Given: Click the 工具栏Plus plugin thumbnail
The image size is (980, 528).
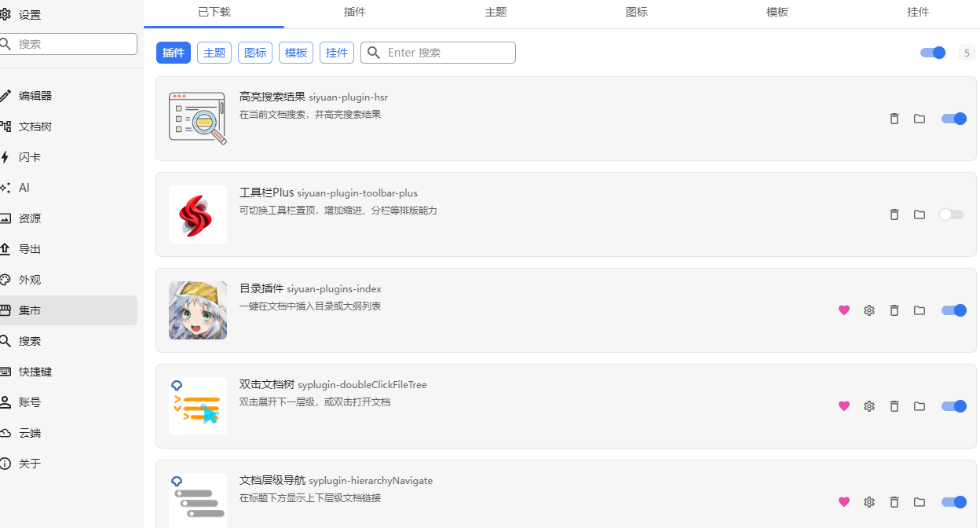Looking at the screenshot, I should 198,214.
